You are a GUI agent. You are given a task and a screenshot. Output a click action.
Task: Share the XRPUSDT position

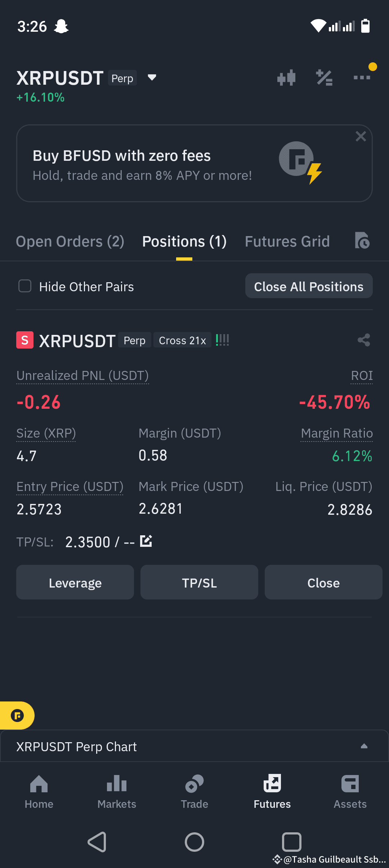coord(364,340)
